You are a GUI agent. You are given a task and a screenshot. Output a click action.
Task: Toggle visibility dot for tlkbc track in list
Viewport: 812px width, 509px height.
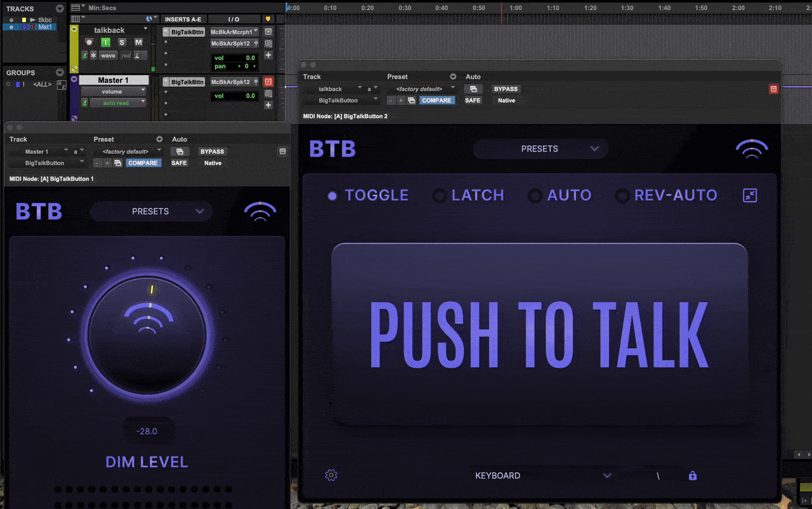(x=11, y=20)
